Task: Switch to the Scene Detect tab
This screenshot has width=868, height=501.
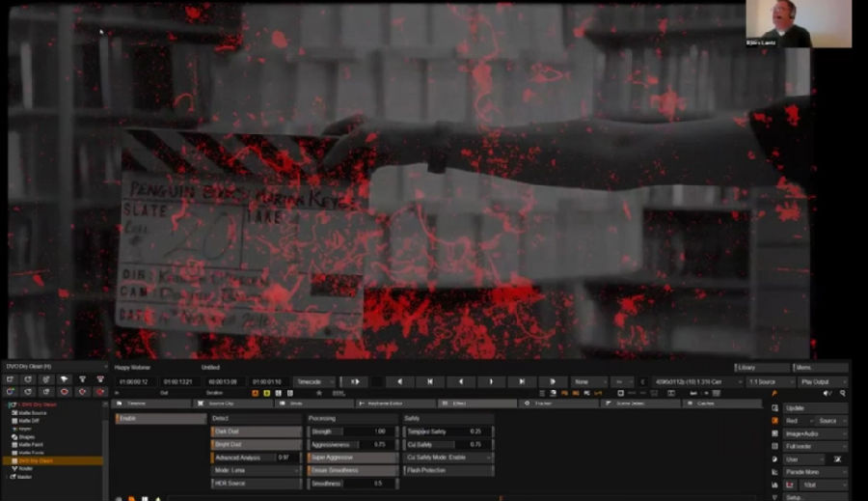Action: [640, 404]
